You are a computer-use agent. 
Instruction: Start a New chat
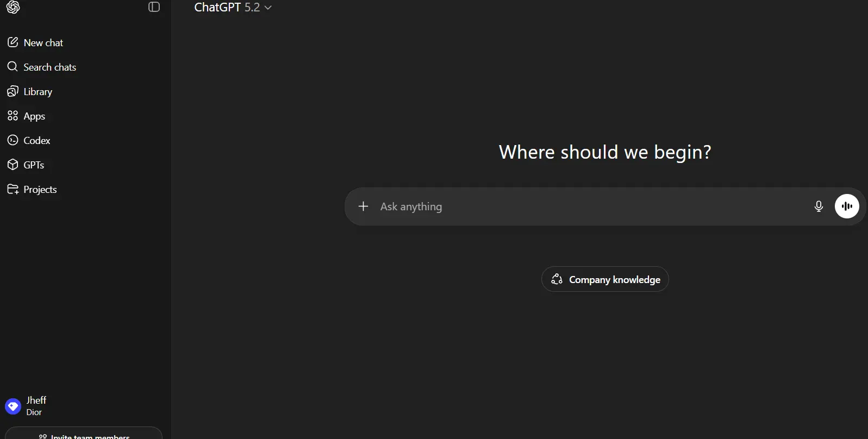[35, 42]
